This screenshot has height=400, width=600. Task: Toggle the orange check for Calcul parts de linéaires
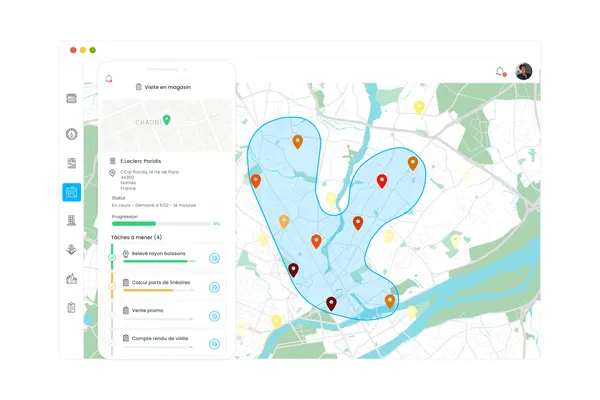(x=112, y=286)
